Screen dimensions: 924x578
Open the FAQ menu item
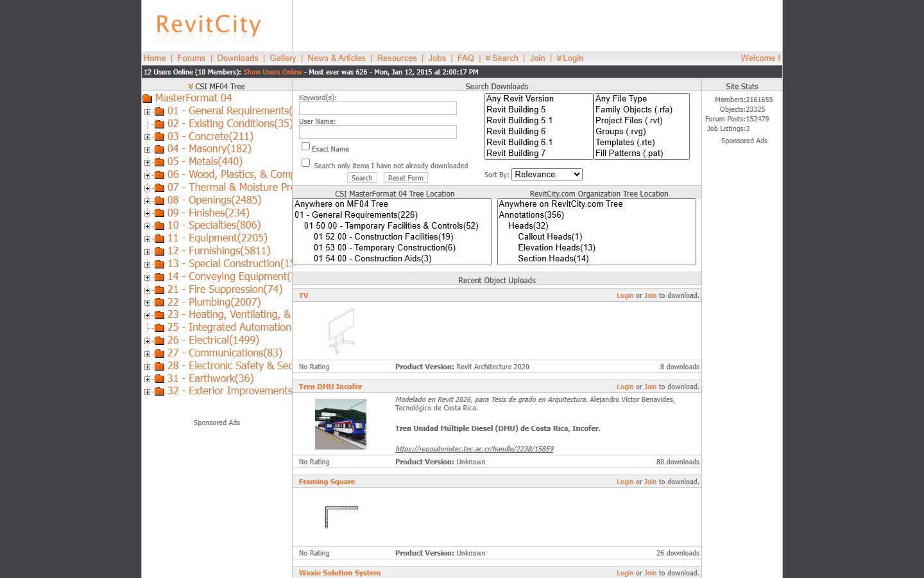[466, 58]
